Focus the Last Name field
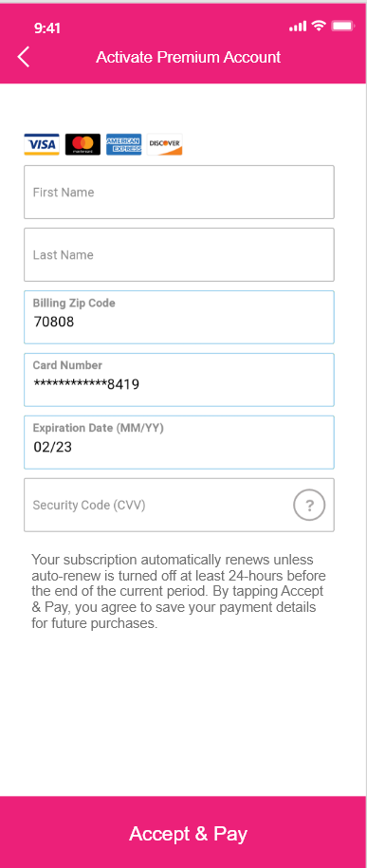The image size is (367, 868). pos(179,254)
